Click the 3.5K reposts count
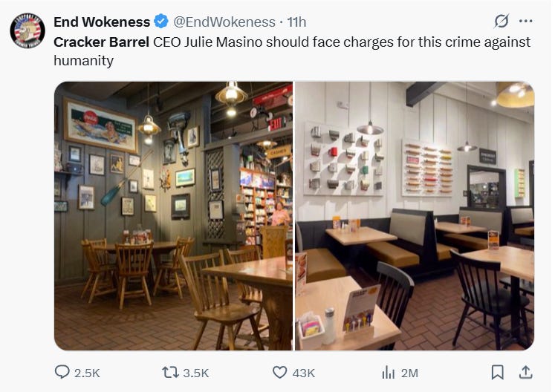Screen dimensions: 555x392 coord(195,373)
